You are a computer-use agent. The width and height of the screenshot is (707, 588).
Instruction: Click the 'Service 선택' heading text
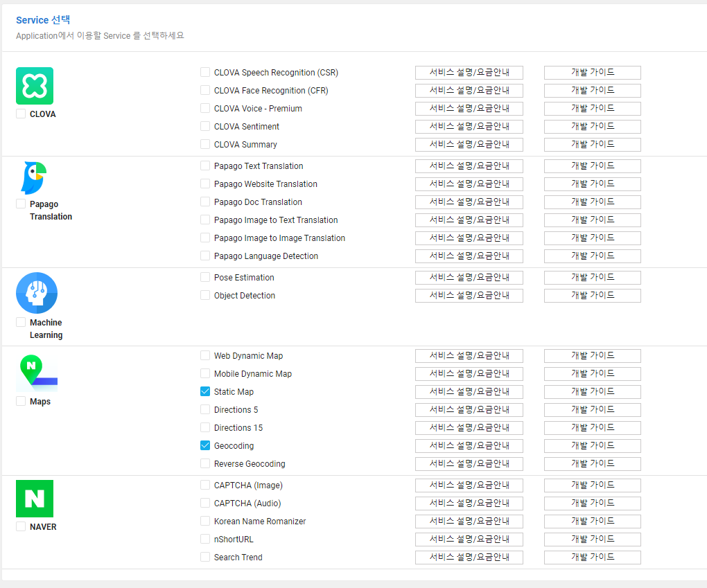[x=43, y=20]
